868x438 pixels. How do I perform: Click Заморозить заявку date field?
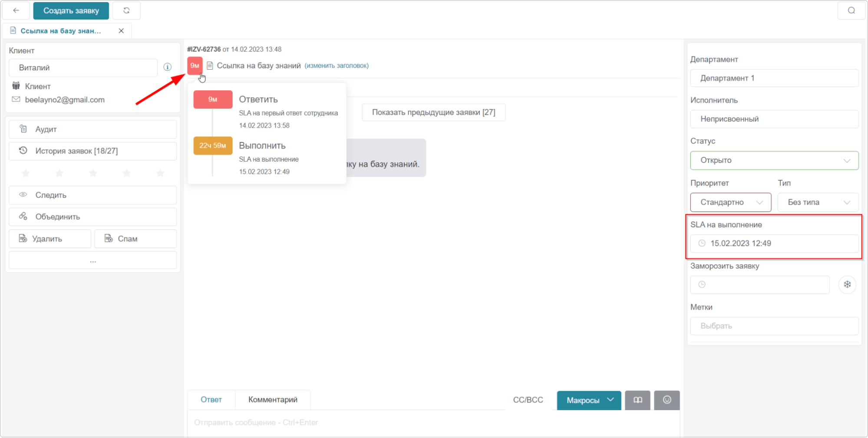click(x=759, y=285)
